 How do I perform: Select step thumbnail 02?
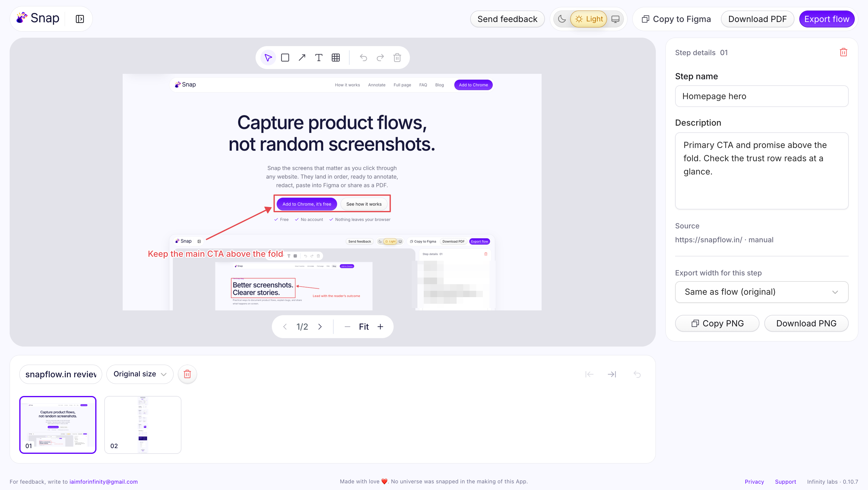[x=143, y=425]
